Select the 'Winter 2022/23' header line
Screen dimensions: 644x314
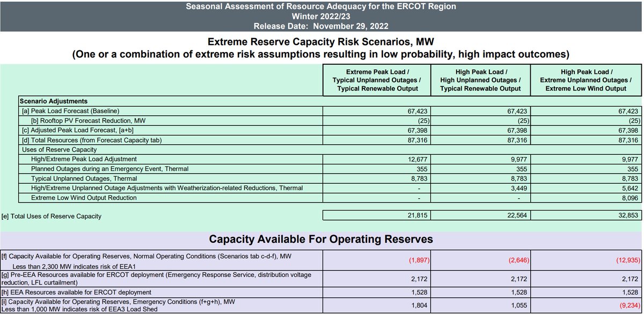(321, 17)
